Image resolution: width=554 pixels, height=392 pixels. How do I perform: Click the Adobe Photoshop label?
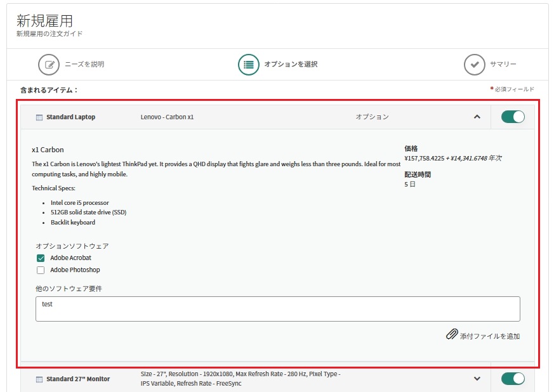click(x=75, y=270)
